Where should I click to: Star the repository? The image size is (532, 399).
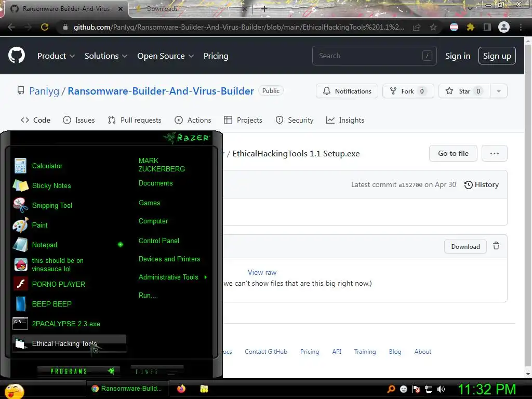coord(464,91)
